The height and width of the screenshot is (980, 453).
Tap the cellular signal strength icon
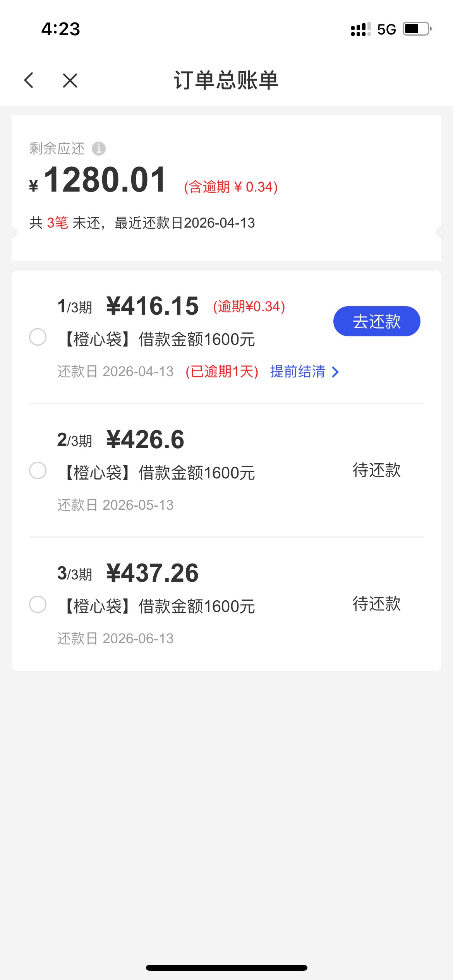point(360,29)
